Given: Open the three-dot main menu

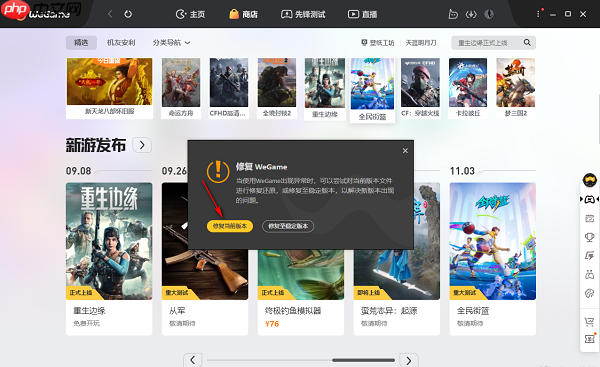Looking at the screenshot, I should click(x=538, y=14).
